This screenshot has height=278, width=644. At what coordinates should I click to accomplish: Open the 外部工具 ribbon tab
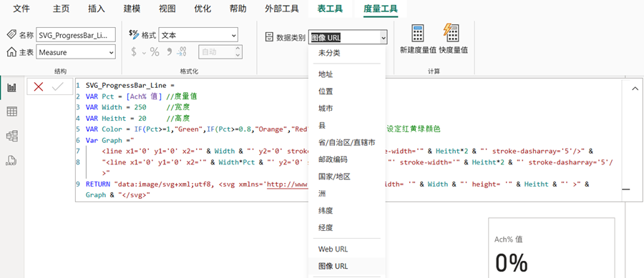pos(282,8)
